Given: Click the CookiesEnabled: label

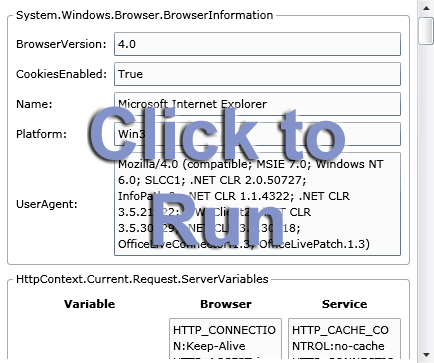Looking at the screenshot, I should (62, 74).
